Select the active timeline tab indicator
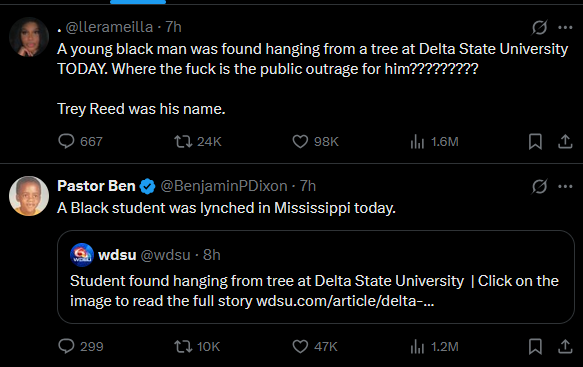This screenshot has height=367, width=583. tap(138, 2)
